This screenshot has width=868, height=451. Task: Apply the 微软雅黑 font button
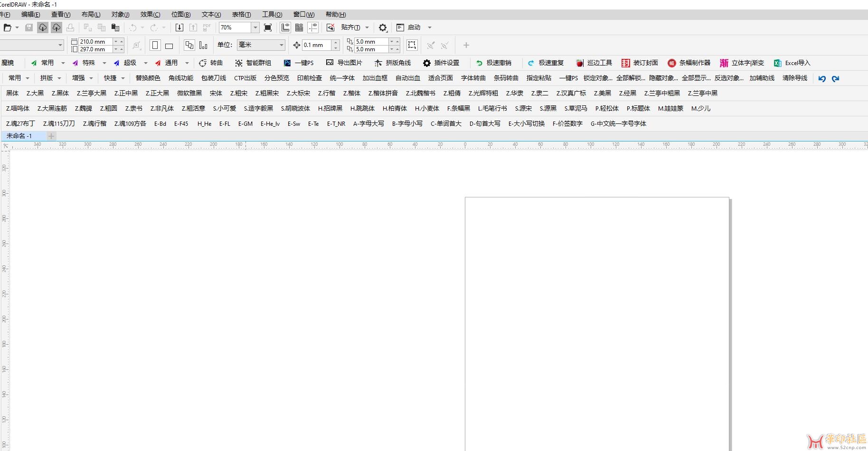pyautogui.click(x=189, y=93)
